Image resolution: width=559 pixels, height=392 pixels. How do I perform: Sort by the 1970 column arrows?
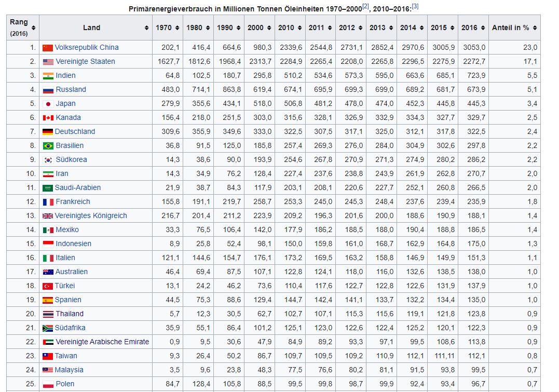(177, 28)
